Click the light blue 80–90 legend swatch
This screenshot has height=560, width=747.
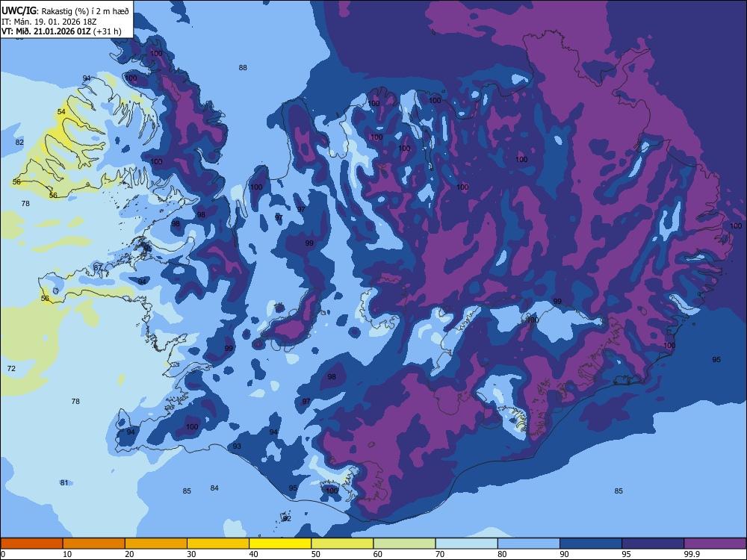coord(529,544)
